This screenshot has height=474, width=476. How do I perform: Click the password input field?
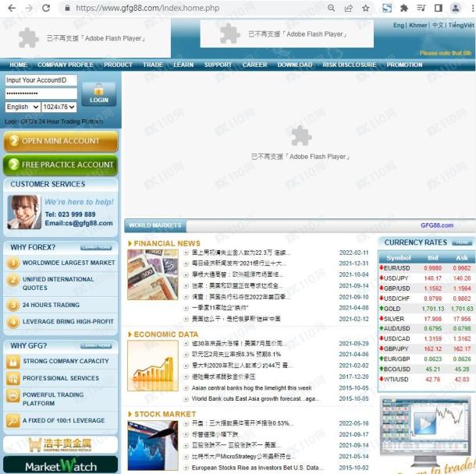(x=41, y=94)
